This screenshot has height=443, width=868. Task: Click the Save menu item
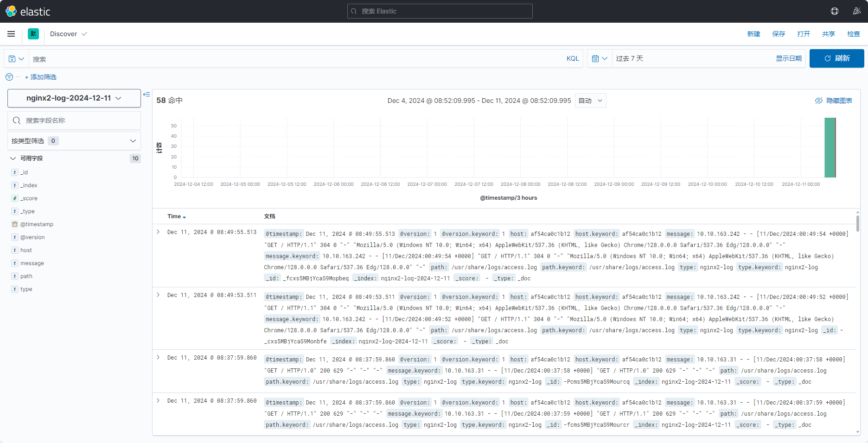[x=779, y=34]
